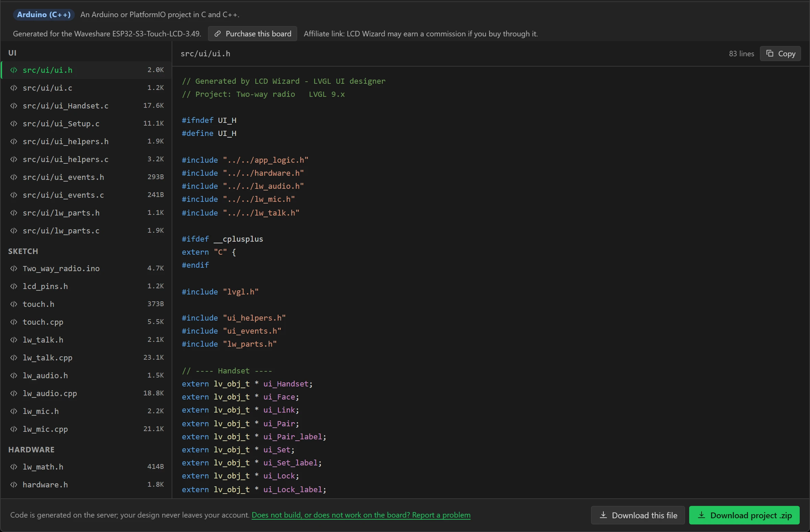Click the src/ui/ui.h code panel title
The width and height of the screenshot is (810, 532).
coord(205,54)
